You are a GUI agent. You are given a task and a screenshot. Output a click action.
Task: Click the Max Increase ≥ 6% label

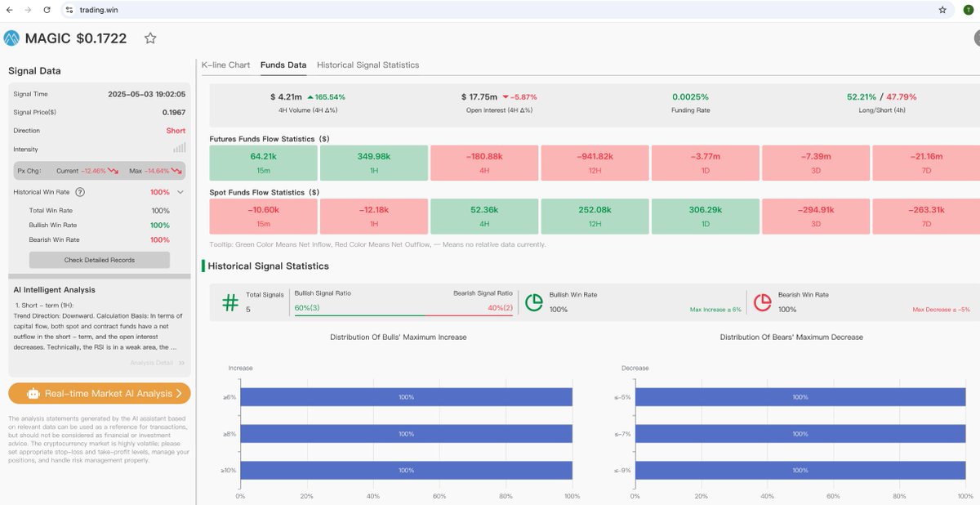[715, 310]
